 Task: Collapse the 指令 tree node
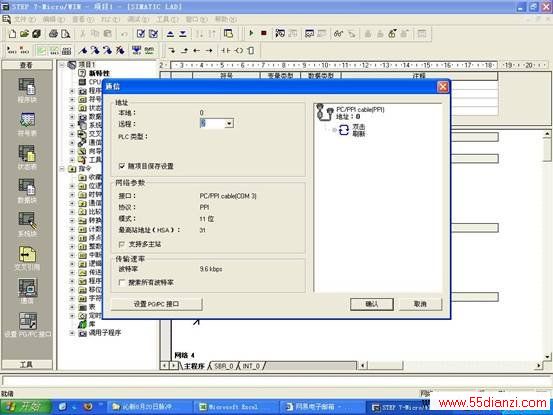click(62, 169)
